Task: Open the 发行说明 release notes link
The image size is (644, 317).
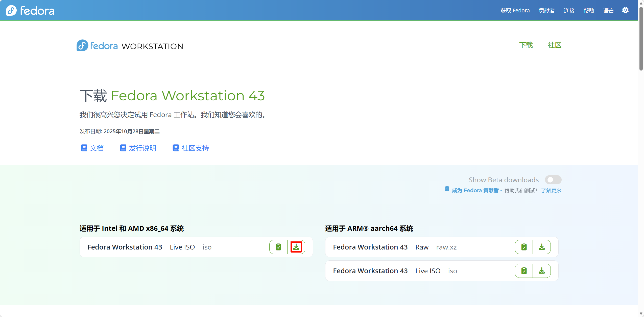Action: pyautogui.click(x=138, y=148)
